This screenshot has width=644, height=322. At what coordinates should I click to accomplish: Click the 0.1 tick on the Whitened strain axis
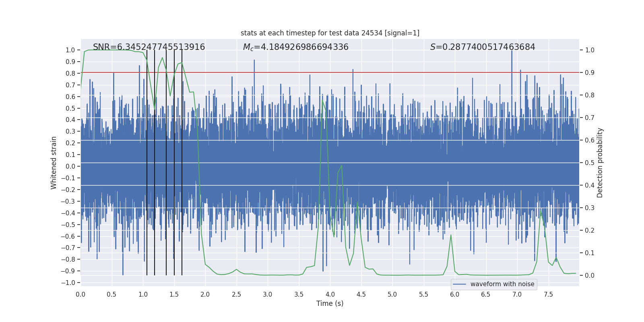coord(70,155)
